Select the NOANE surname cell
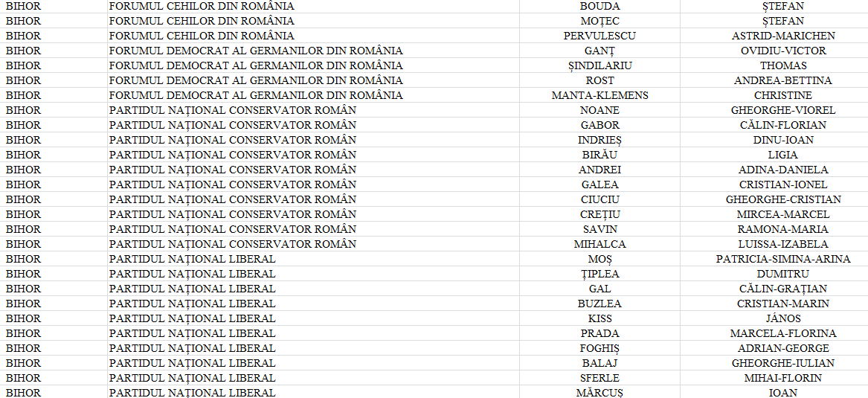This screenshot has height=398, width=868. click(599, 110)
